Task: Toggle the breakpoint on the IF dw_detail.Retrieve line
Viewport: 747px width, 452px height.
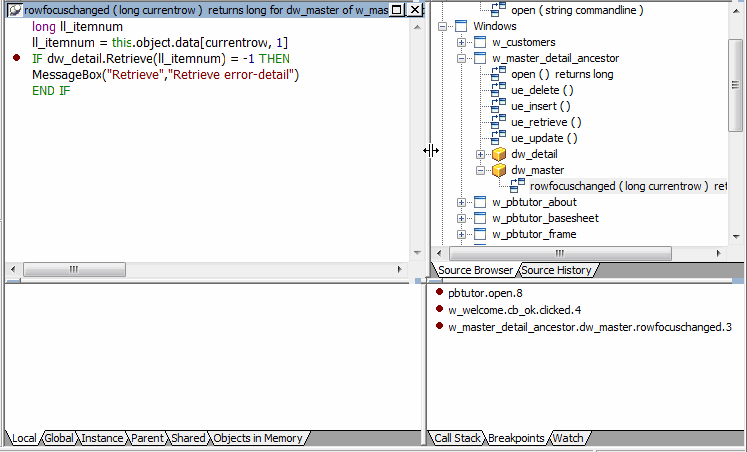Action: (x=17, y=59)
